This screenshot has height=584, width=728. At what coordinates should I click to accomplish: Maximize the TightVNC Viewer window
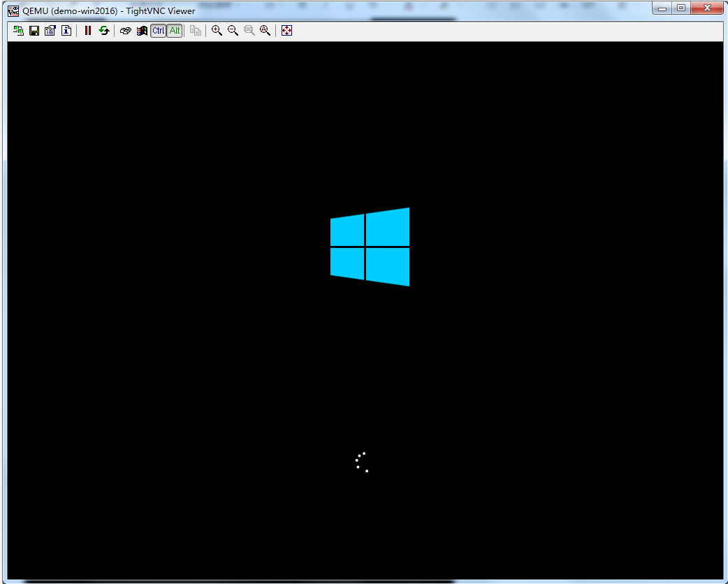681,8
